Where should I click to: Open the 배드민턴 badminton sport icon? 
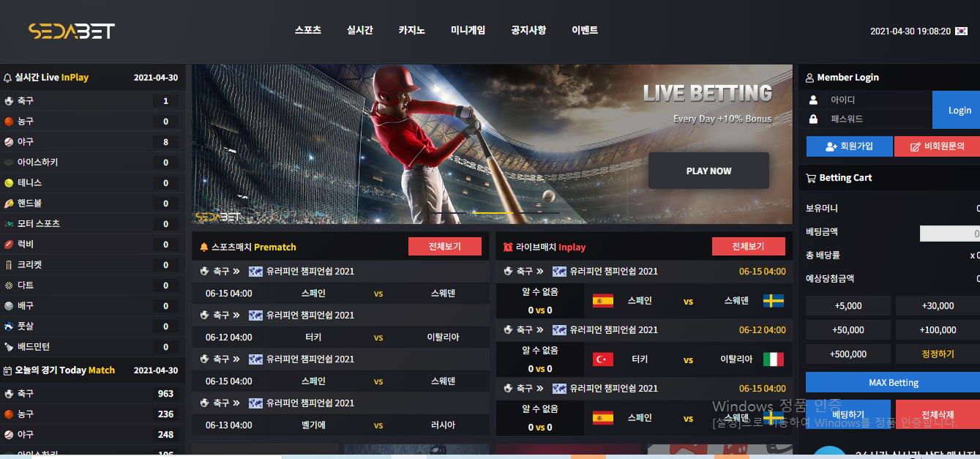tap(9, 346)
